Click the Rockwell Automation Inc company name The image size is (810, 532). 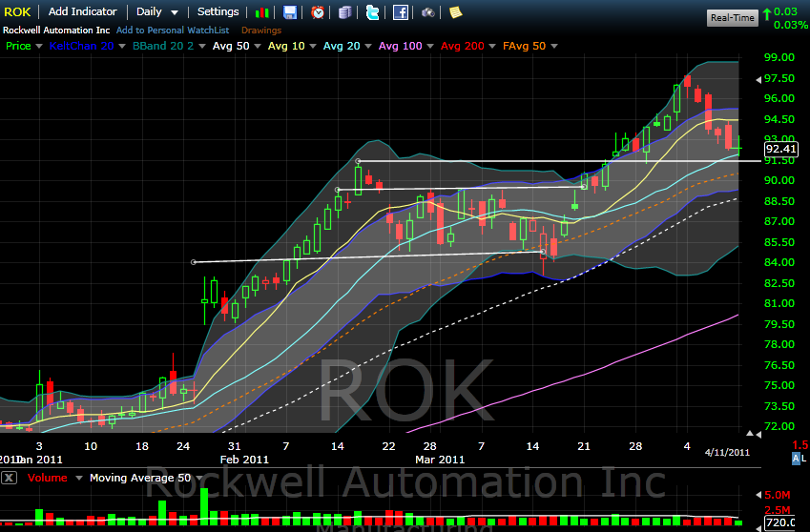coord(56,31)
